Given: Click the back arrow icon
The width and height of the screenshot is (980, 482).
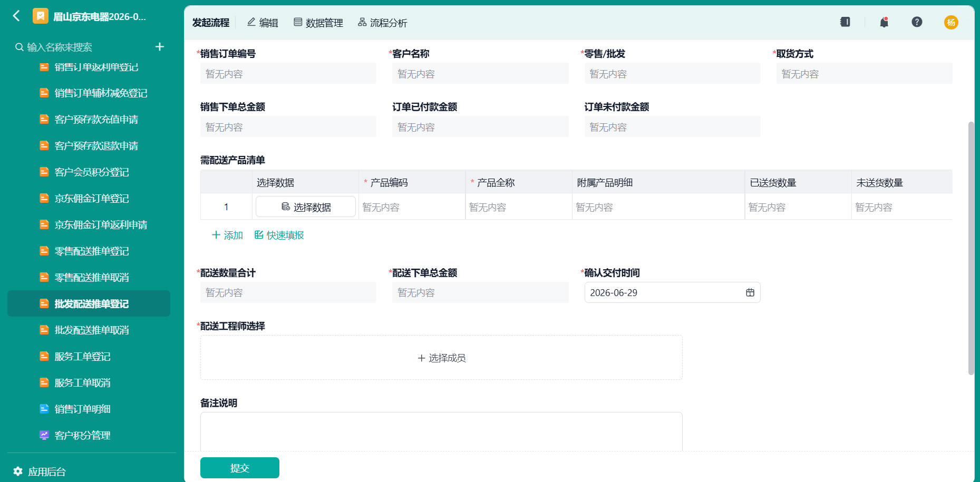Looking at the screenshot, I should pos(16,16).
